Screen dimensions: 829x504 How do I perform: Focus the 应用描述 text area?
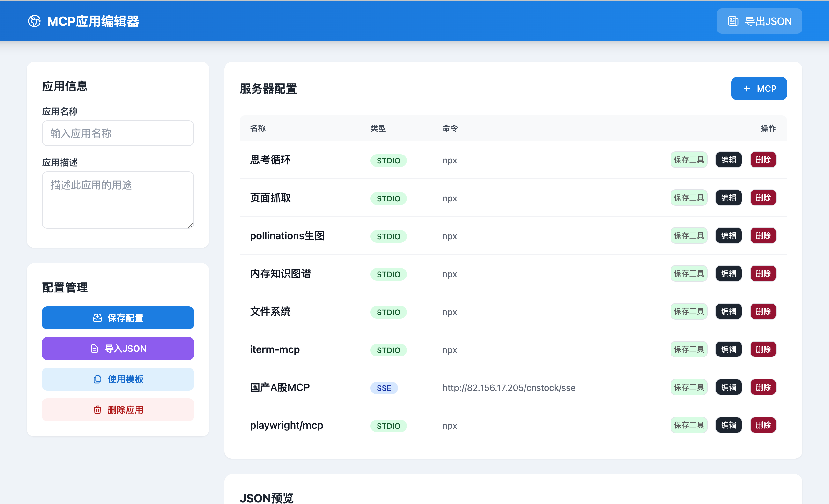click(x=118, y=200)
